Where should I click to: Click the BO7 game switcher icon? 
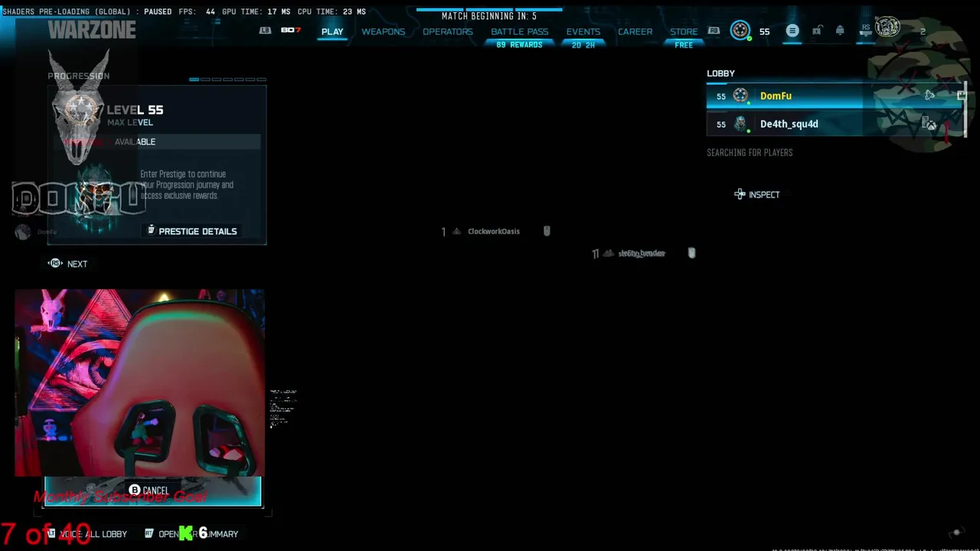(290, 30)
